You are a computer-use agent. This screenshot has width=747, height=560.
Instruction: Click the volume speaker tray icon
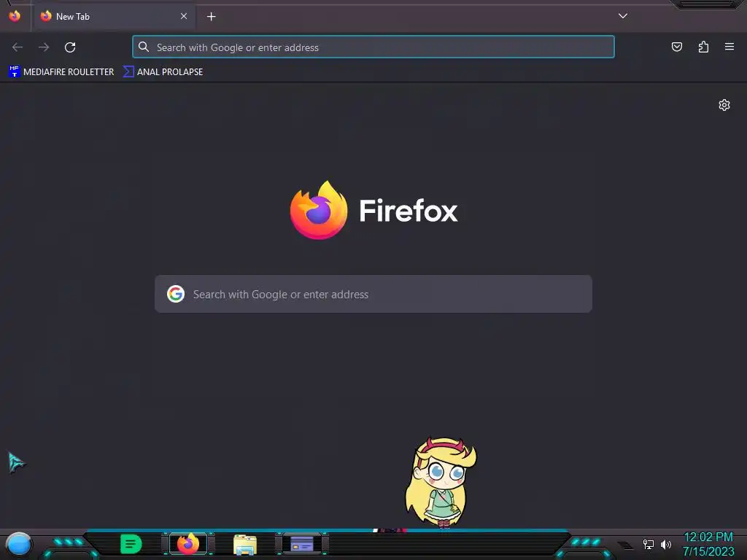tap(665, 544)
